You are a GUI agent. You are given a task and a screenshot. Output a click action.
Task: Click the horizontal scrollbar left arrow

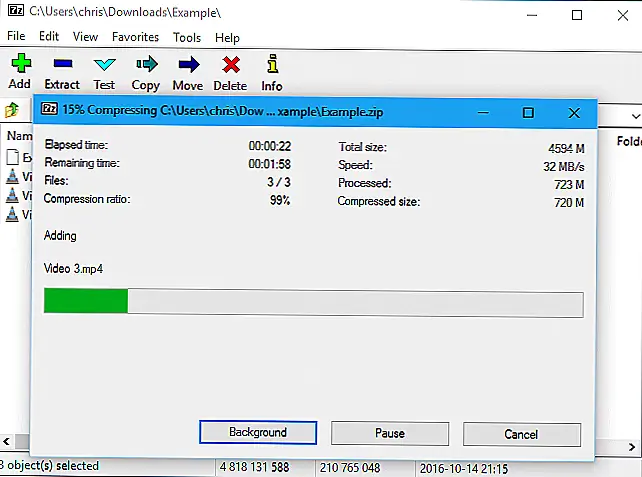[6, 441]
